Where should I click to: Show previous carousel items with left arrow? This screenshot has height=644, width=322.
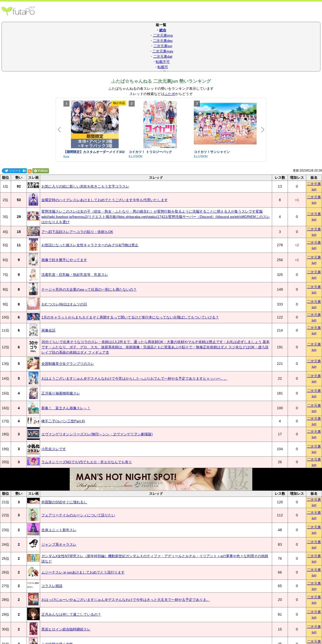pos(59,130)
